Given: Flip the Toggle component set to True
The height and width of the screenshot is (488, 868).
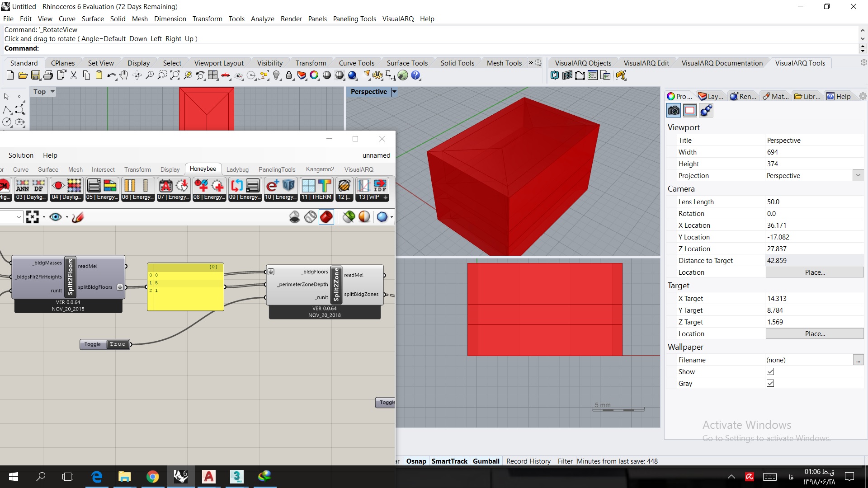Looking at the screenshot, I should tap(117, 344).
